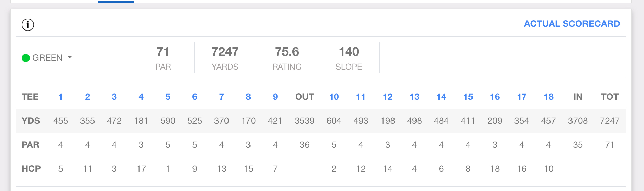The height and width of the screenshot is (191, 644).
Task: Click the GREEN tee name label
Action: pos(47,58)
